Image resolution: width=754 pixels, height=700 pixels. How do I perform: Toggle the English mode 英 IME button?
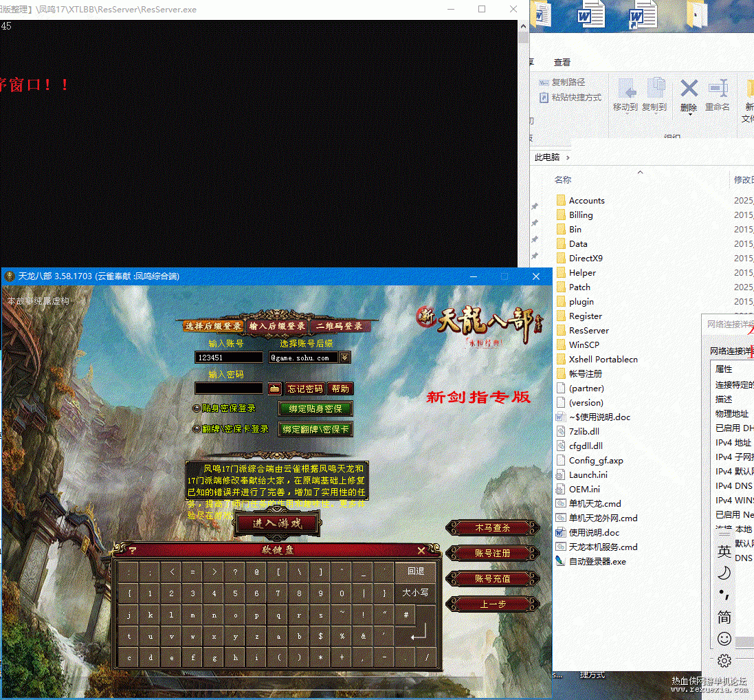point(724,551)
